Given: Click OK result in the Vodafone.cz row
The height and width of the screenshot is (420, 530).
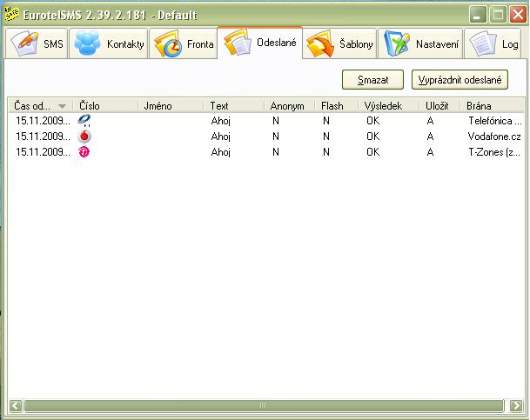Looking at the screenshot, I should click(373, 137).
